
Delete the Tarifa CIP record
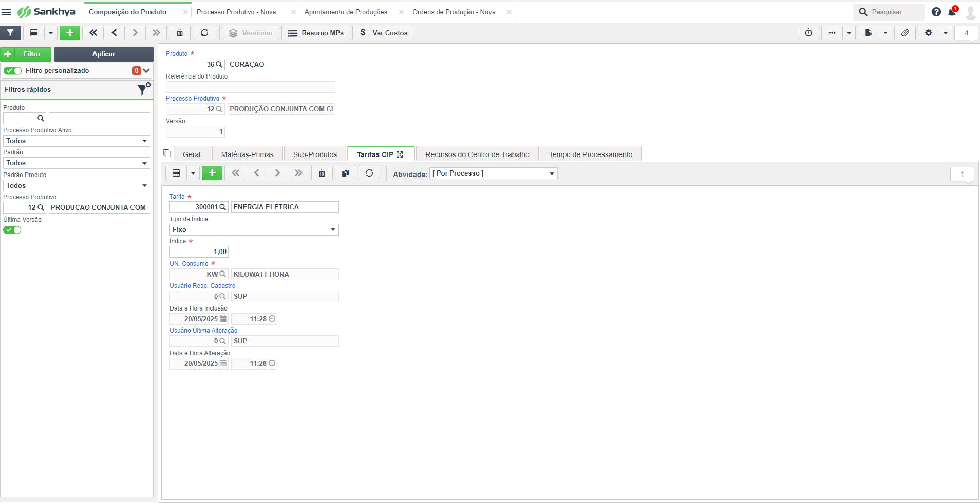[322, 173]
